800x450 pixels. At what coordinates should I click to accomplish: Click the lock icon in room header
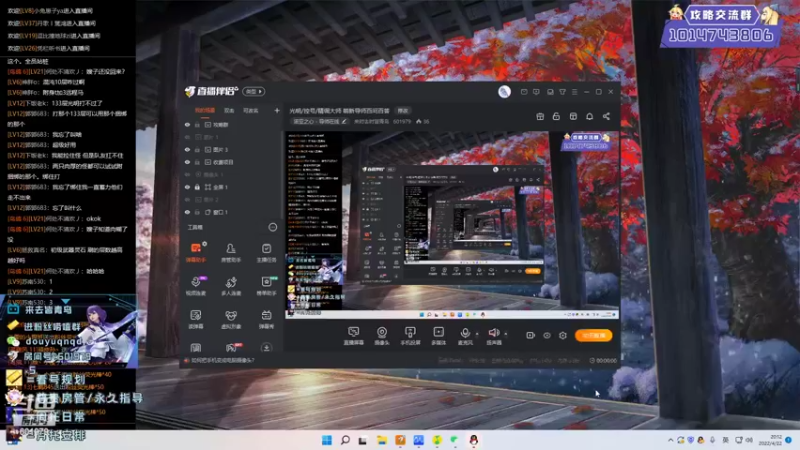556,116
